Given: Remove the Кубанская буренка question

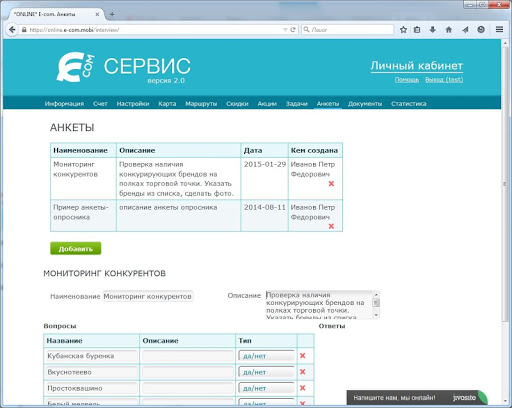Looking at the screenshot, I should coord(303,356).
